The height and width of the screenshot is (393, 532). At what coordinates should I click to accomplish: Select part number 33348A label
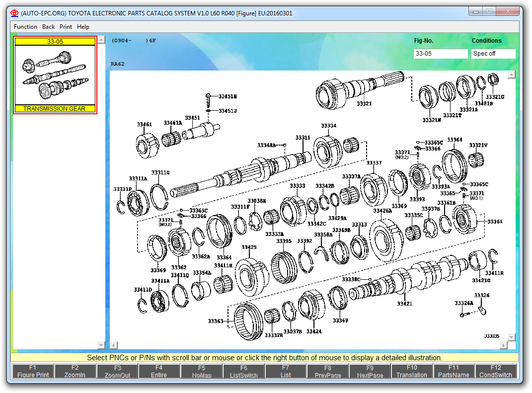pos(266,145)
